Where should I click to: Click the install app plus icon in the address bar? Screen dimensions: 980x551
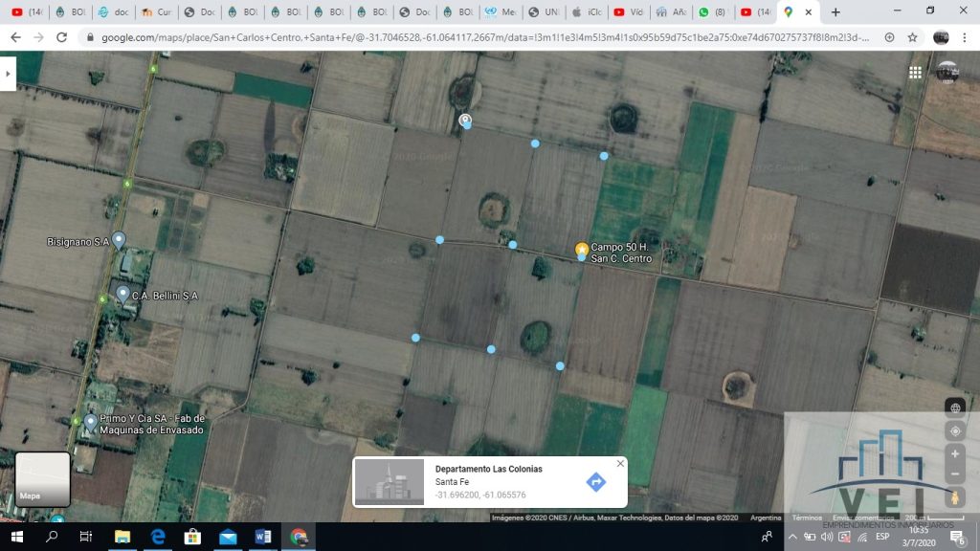889,37
